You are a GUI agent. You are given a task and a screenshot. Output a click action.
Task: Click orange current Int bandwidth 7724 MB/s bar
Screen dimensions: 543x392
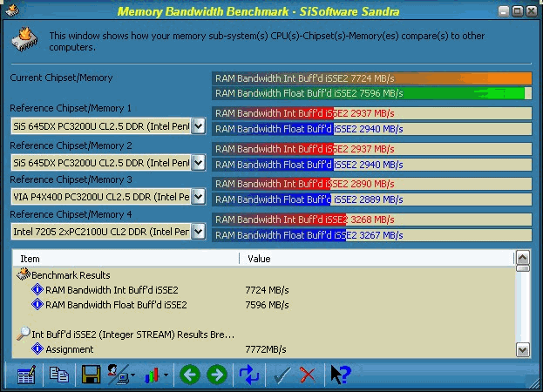point(372,78)
